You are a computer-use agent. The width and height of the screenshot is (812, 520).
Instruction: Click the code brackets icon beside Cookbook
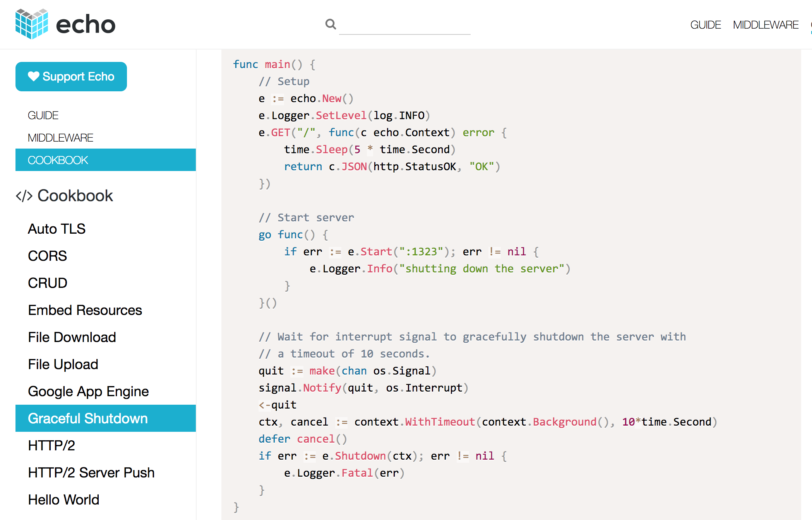[24, 195]
